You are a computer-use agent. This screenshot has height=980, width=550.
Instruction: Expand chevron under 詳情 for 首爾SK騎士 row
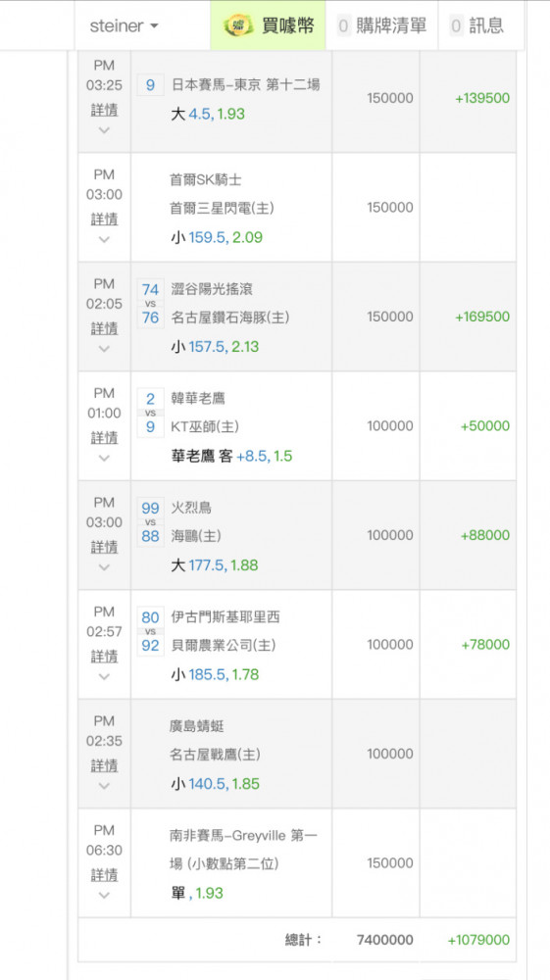pyautogui.click(x=104, y=239)
